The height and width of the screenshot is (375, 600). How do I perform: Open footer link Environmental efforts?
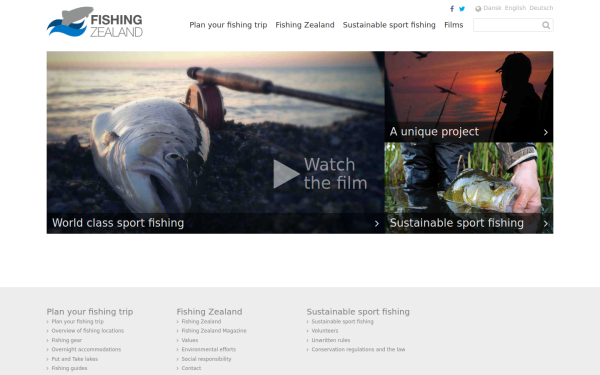tap(209, 349)
